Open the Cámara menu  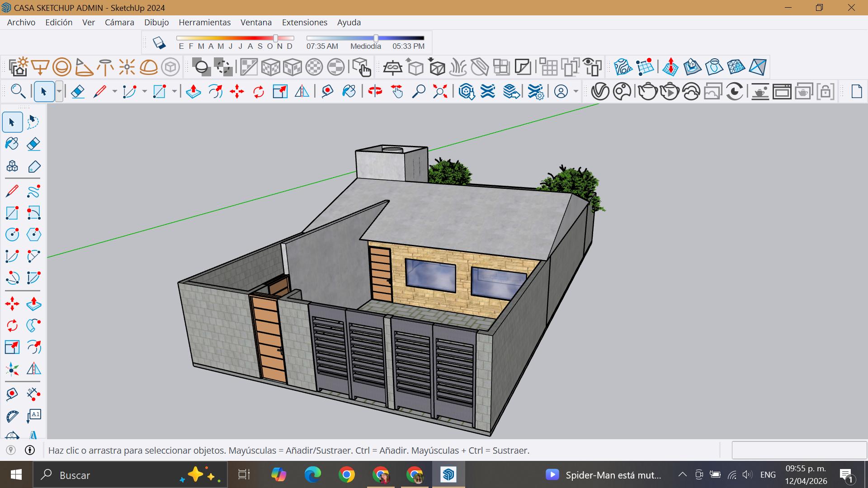[x=119, y=22]
